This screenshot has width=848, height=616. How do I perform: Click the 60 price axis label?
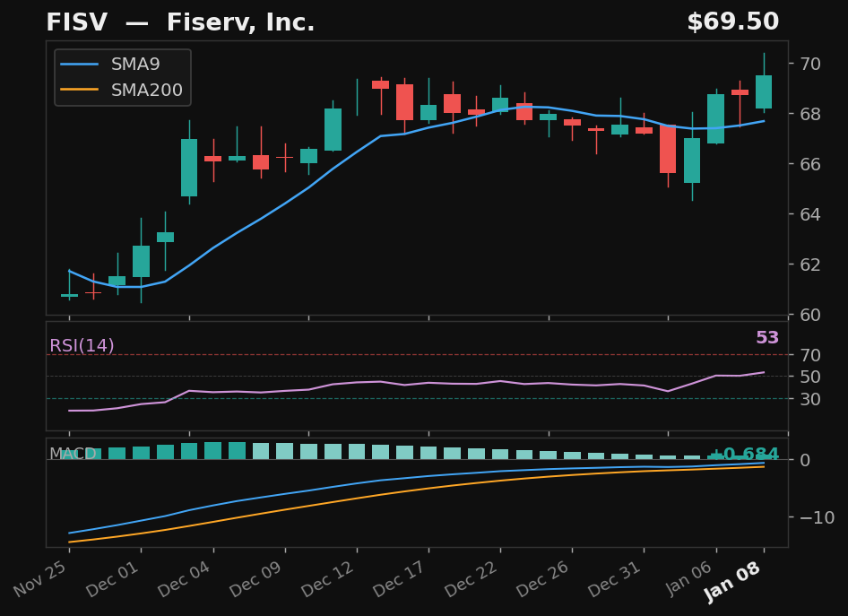(810, 315)
